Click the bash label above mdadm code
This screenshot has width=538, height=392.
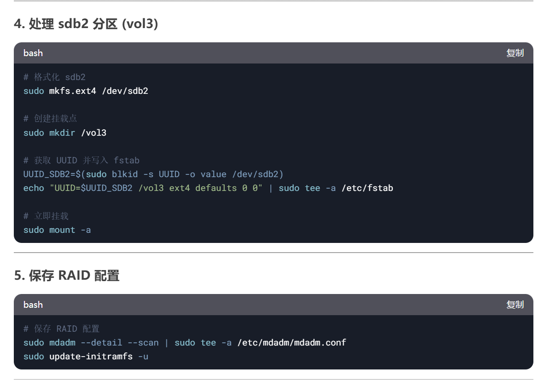33,305
